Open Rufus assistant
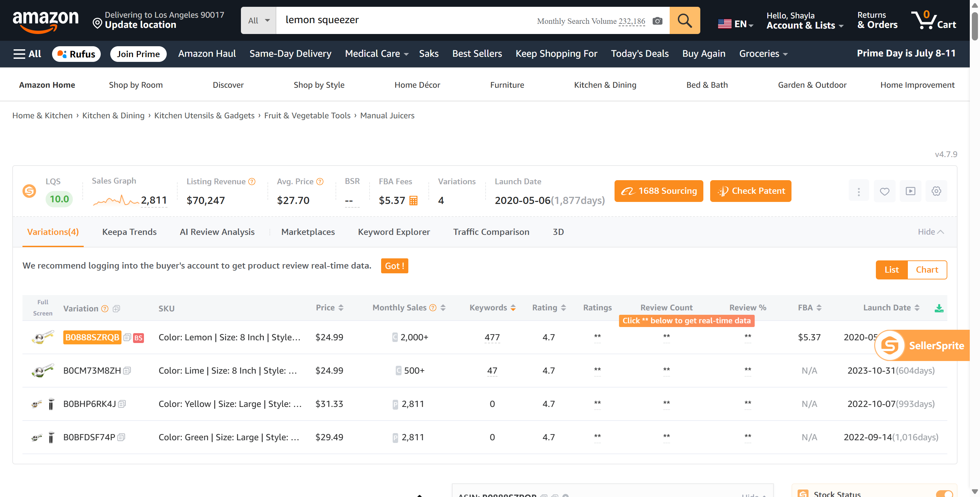 (x=76, y=54)
